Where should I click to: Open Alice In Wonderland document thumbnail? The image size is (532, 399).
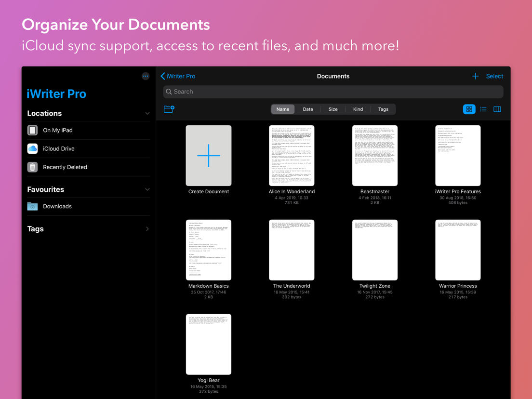coord(292,156)
